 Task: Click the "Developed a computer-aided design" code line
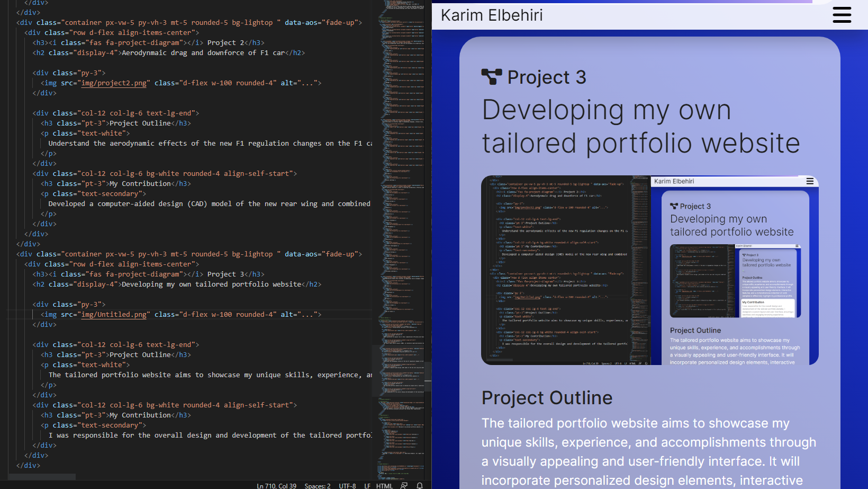(209, 203)
